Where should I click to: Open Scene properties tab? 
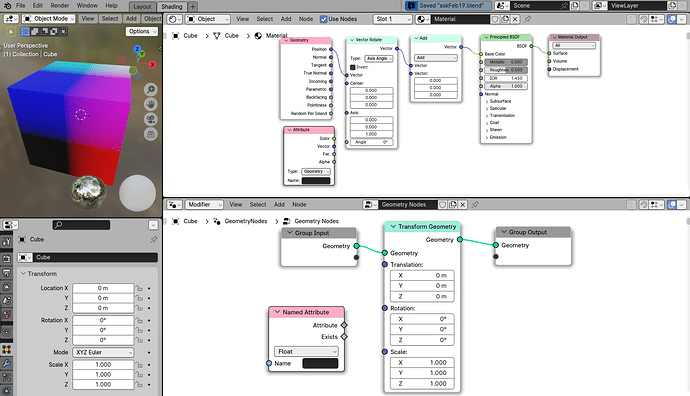click(x=7, y=301)
